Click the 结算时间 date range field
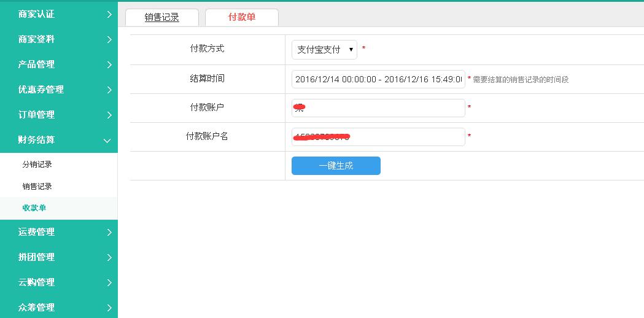 (x=378, y=79)
